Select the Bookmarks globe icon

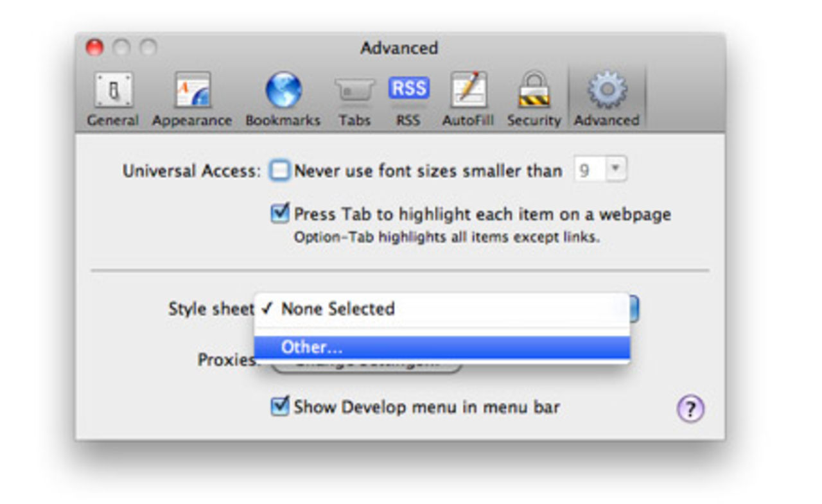pos(283,98)
